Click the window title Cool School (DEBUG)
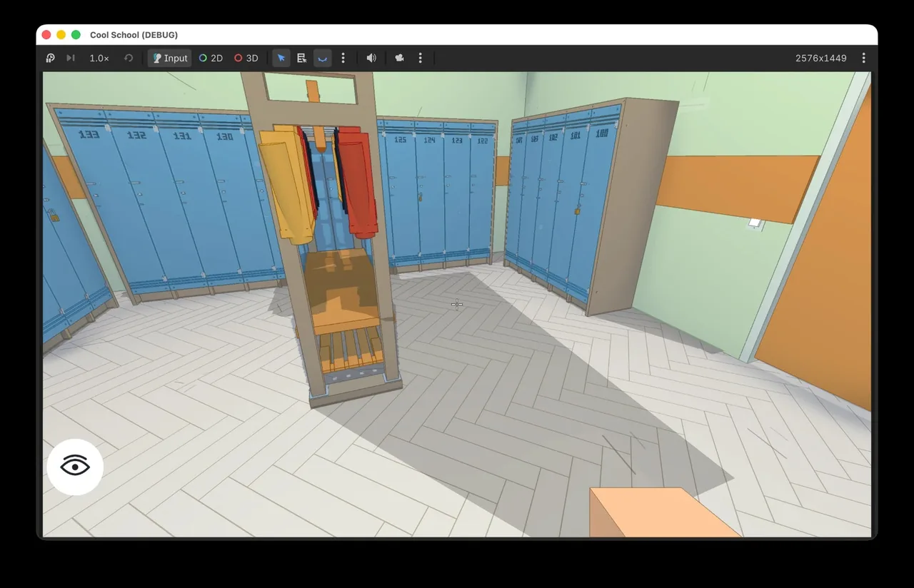 (x=134, y=35)
